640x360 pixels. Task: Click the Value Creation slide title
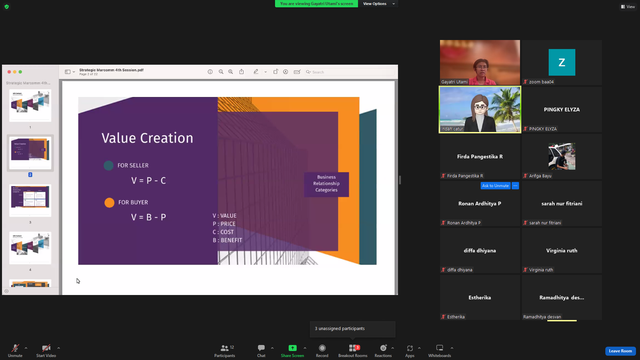147,138
